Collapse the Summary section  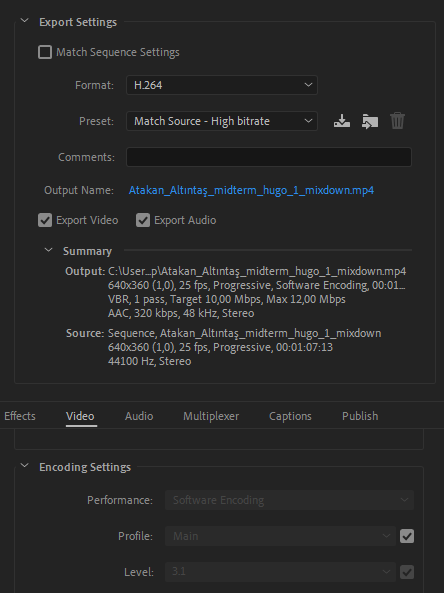(x=48, y=250)
